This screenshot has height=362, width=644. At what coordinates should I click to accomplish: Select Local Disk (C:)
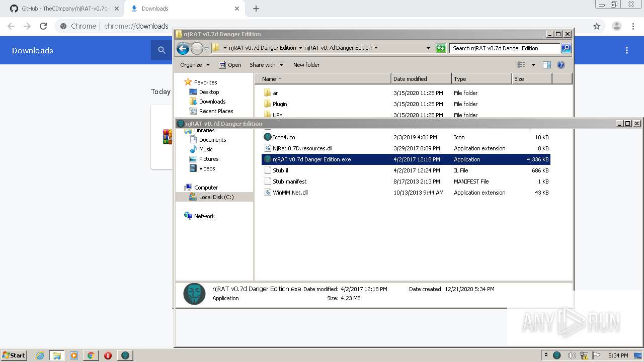pos(216,197)
